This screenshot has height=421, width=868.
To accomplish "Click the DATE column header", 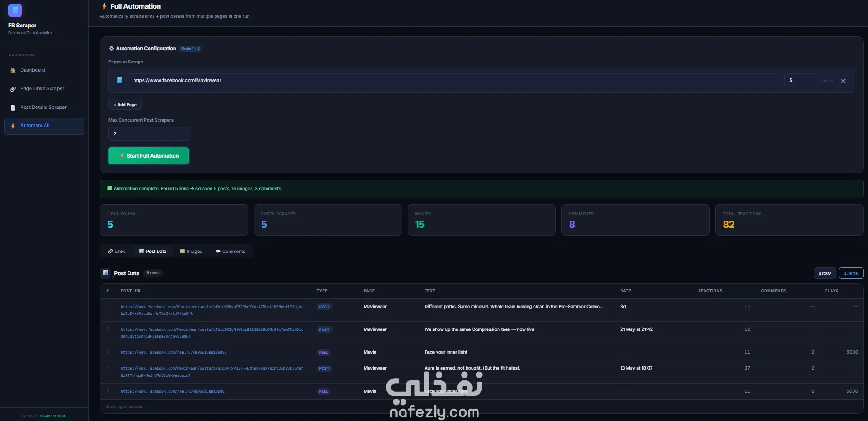I will point(626,291).
